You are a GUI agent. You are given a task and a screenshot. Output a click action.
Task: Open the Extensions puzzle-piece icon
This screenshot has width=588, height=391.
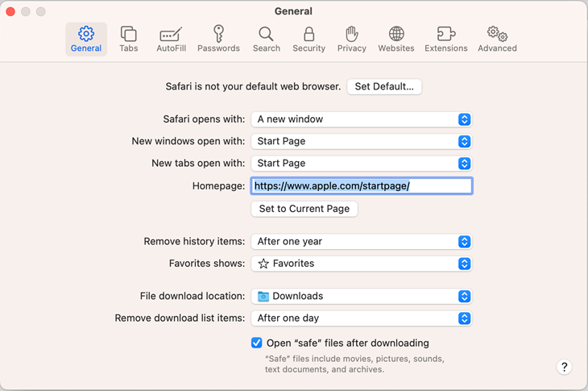tap(446, 34)
